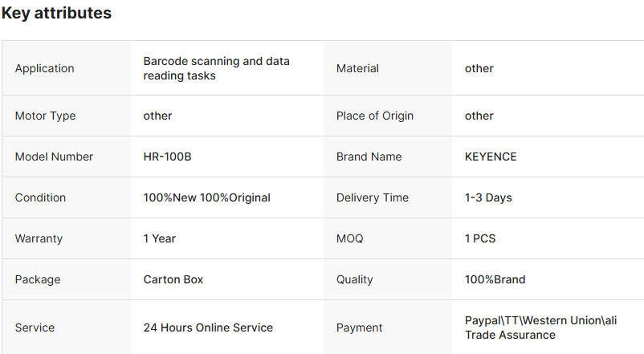Select the KEYENCE brand value
Screen dimensions: 644x354
491,157
